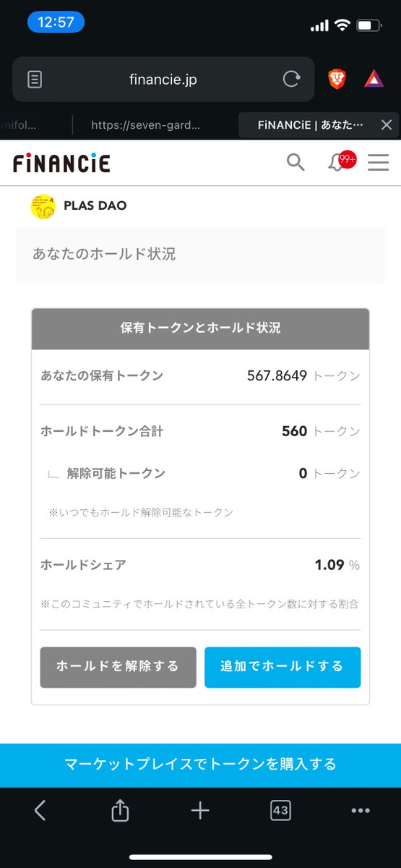Close the FiNANCiE browser tab
Screen dimensions: 401x868
point(386,125)
